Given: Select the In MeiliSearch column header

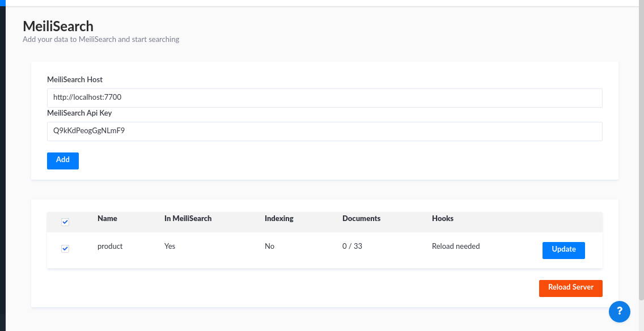Looking at the screenshot, I should pos(188,218).
